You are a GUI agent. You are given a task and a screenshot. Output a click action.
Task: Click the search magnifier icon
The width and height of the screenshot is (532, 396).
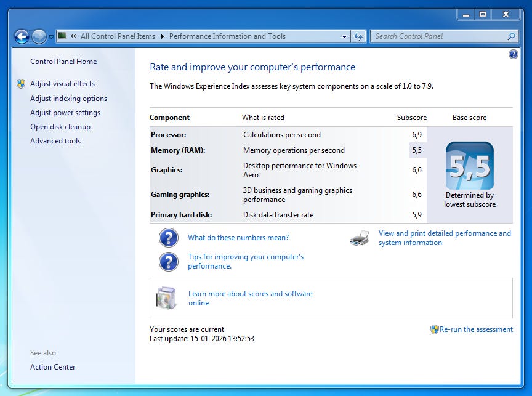pos(511,36)
